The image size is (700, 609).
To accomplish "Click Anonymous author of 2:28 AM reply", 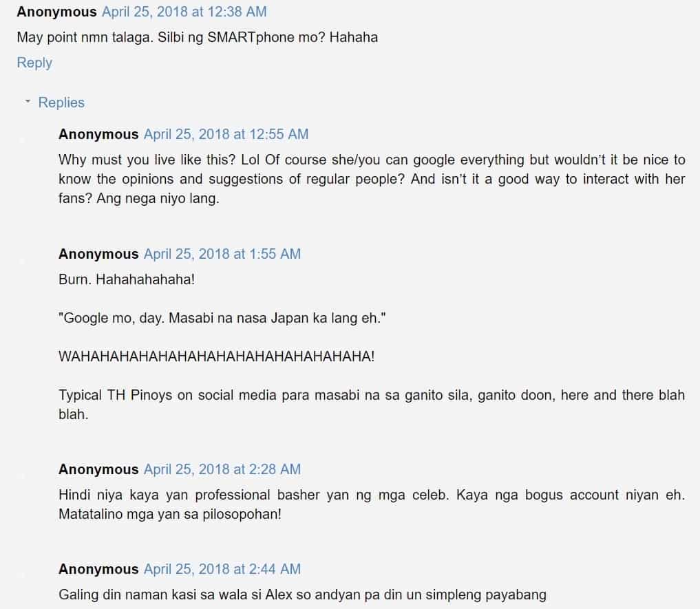I will pos(98,469).
